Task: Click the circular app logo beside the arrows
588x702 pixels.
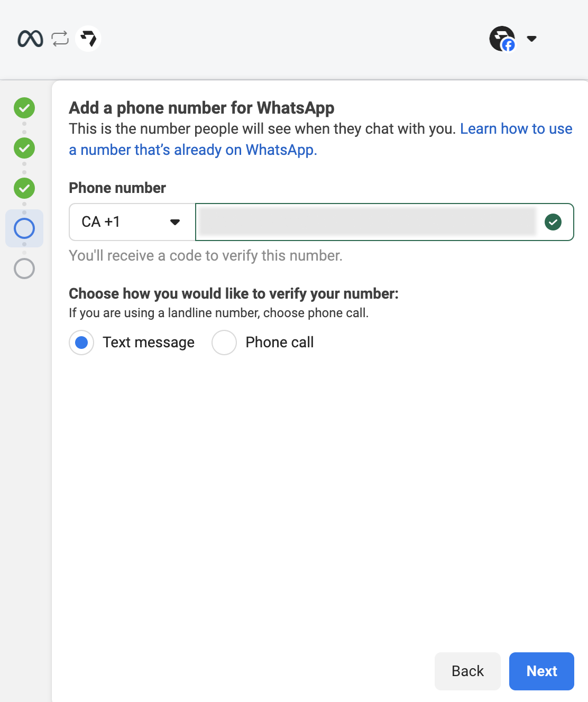Action: tap(88, 38)
